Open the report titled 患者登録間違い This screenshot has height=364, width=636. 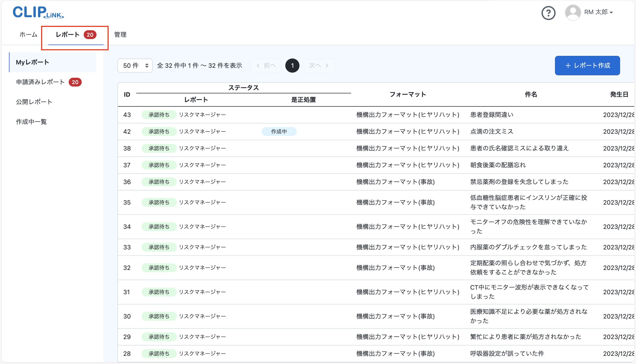(491, 115)
